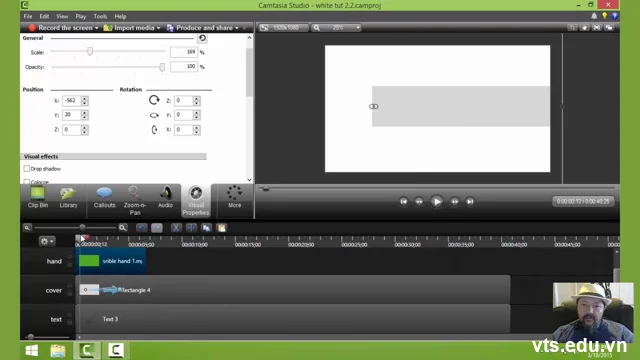640x360 pixels.
Task: Open the Library tab
Action: click(x=68, y=197)
